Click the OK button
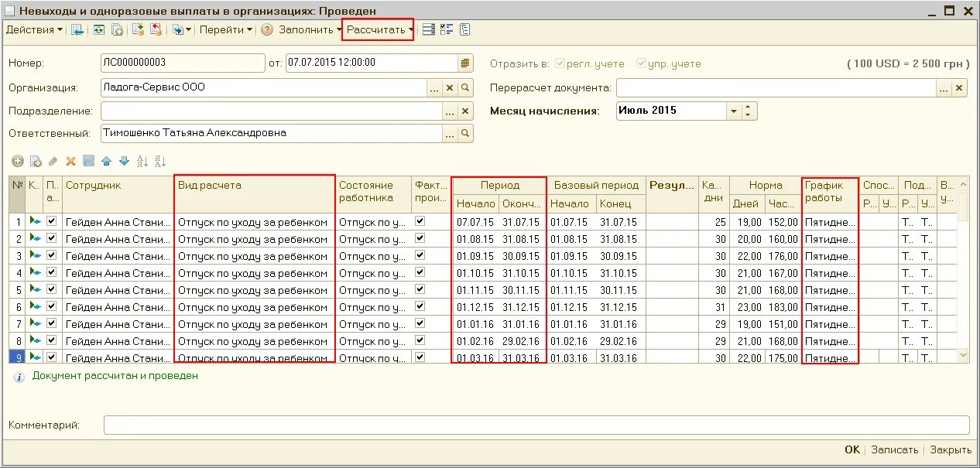 (x=852, y=449)
